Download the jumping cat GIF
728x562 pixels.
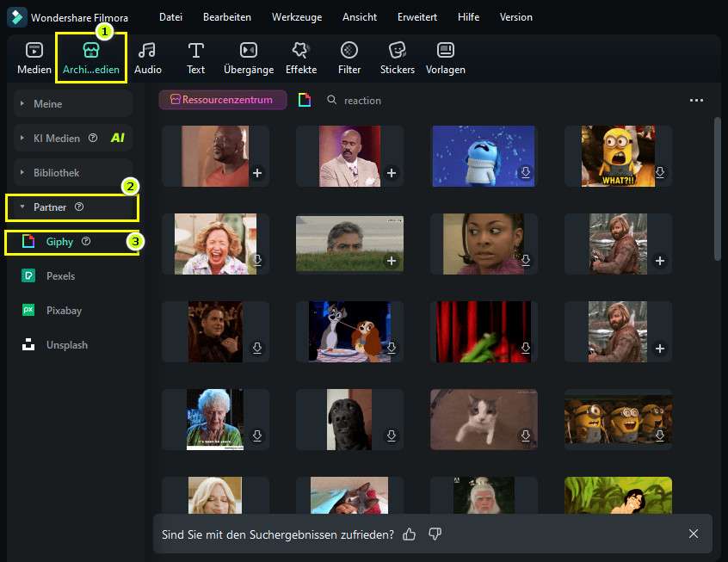[526, 435]
